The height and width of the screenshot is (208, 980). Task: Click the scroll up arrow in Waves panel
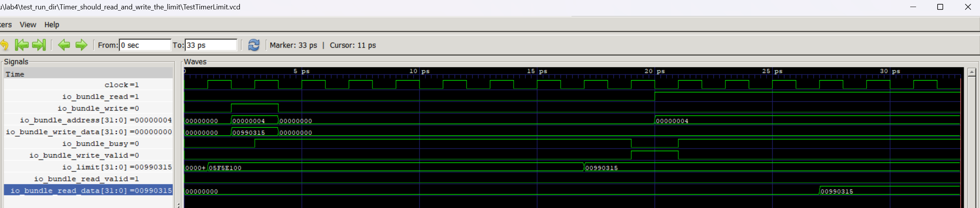point(971,72)
